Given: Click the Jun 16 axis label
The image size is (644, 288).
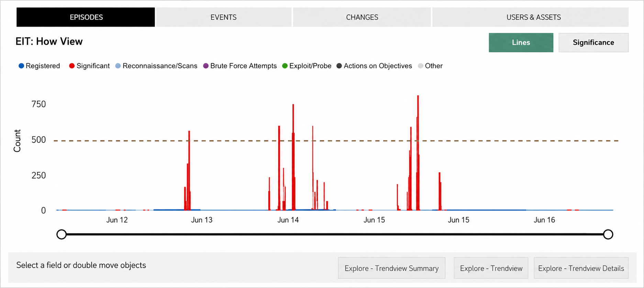Looking at the screenshot, I should (x=544, y=220).
